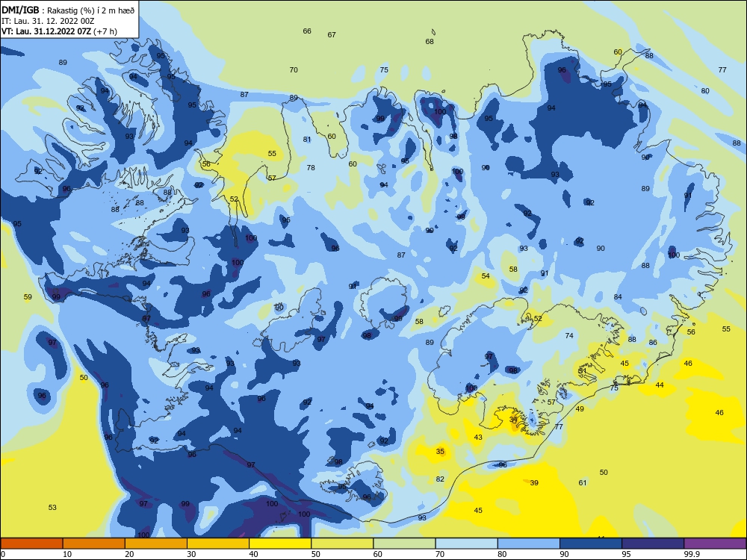Click the map humidity value '66'

[x=307, y=31]
